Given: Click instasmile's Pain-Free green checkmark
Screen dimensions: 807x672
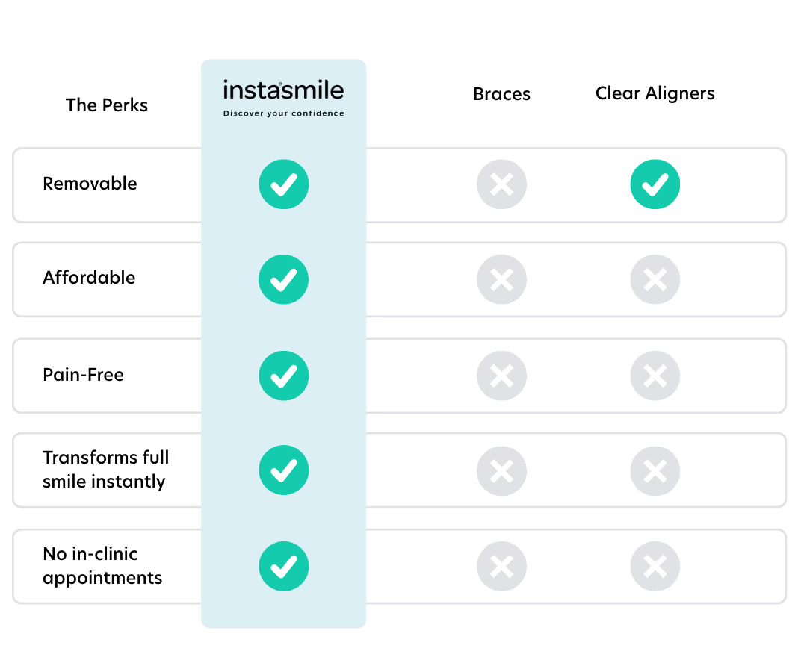Looking at the screenshot, I should point(284,376).
